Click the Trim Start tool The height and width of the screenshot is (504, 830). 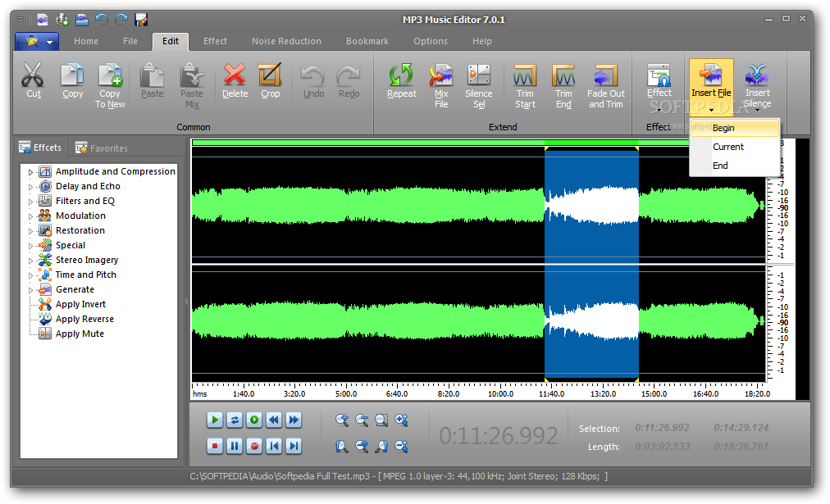[x=525, y=85]
